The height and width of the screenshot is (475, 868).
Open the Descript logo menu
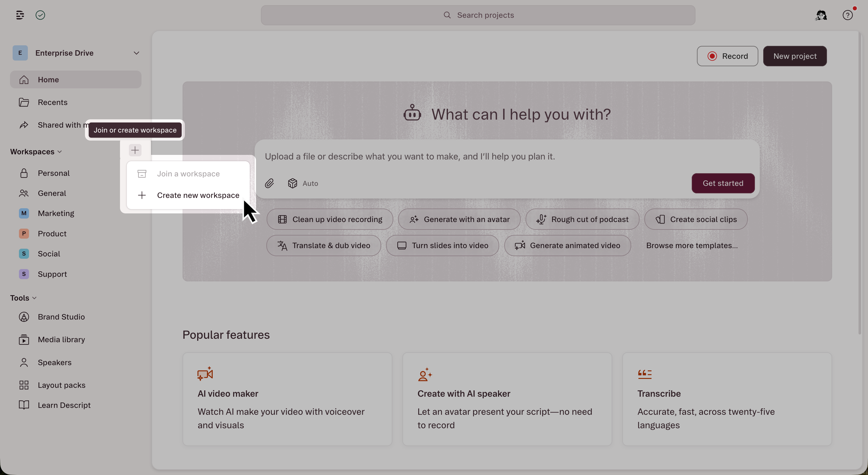point(20,15)
